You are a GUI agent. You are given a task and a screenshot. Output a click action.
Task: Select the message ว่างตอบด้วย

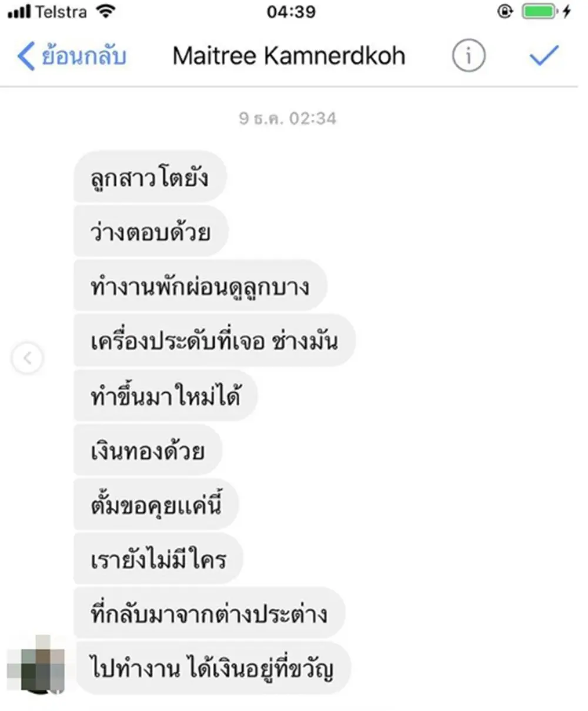coord(151,232)
